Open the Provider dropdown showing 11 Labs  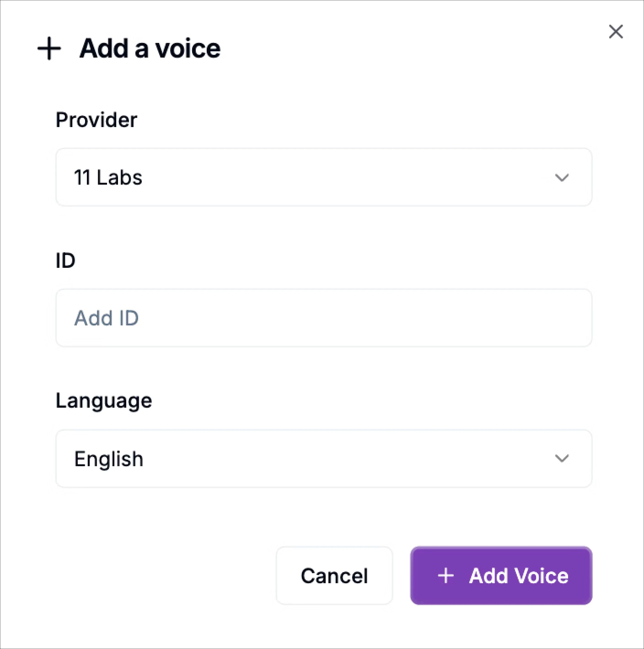(323, 178)
